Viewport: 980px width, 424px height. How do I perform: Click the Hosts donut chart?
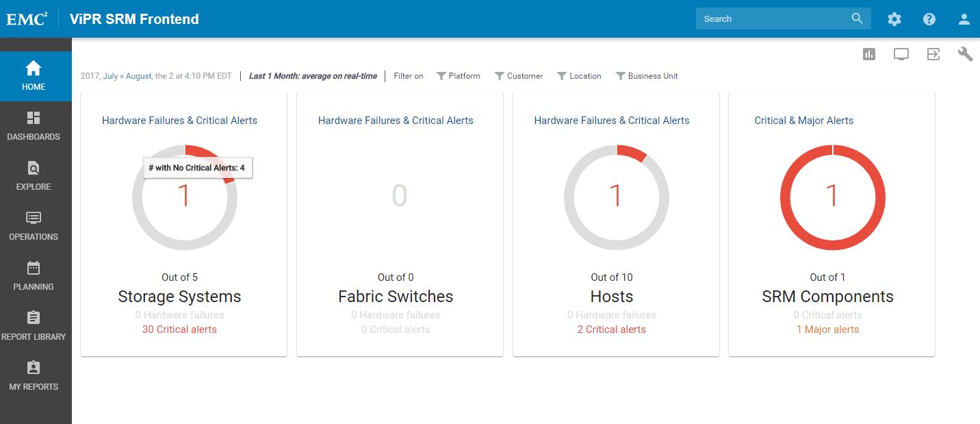pos(617,197)
